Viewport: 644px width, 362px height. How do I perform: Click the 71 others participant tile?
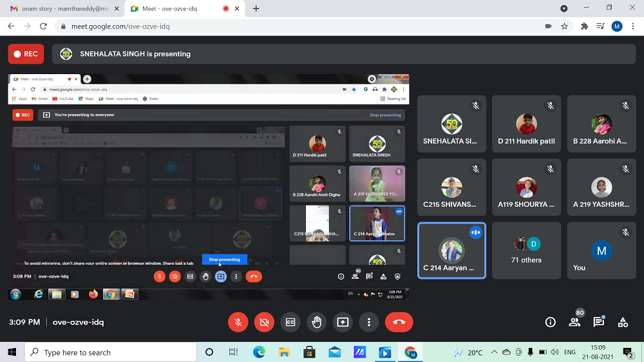coord(526,251)
